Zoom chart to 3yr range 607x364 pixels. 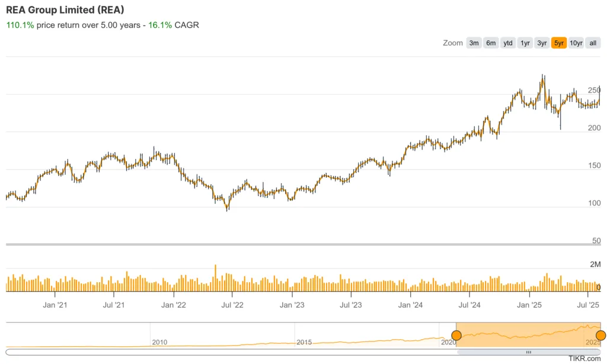pos(542,43)
